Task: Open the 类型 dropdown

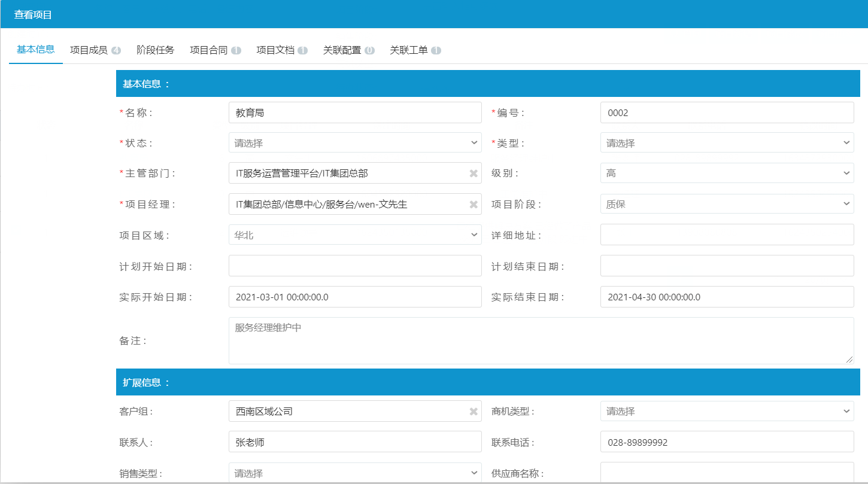Action: (x=727, y=142)
